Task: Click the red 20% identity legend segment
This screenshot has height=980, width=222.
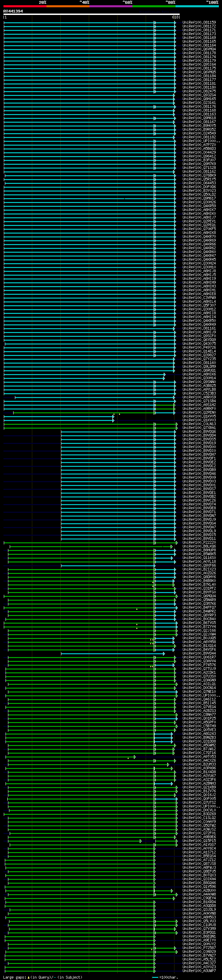Action: (x=25, y=6)
